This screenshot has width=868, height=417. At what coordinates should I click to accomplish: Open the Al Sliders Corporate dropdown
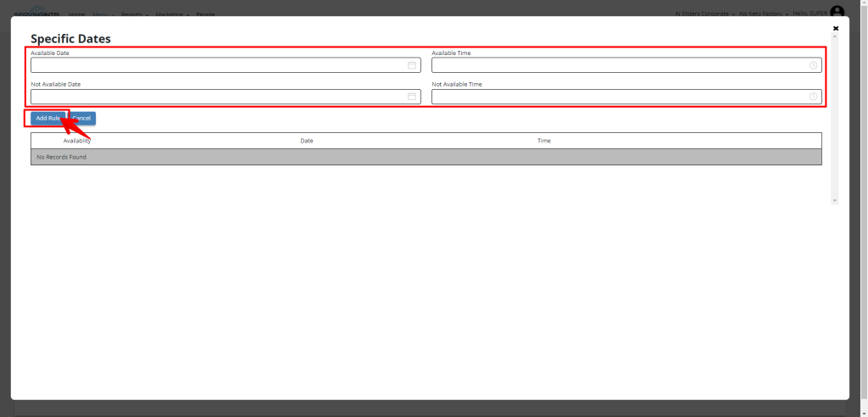704,14
